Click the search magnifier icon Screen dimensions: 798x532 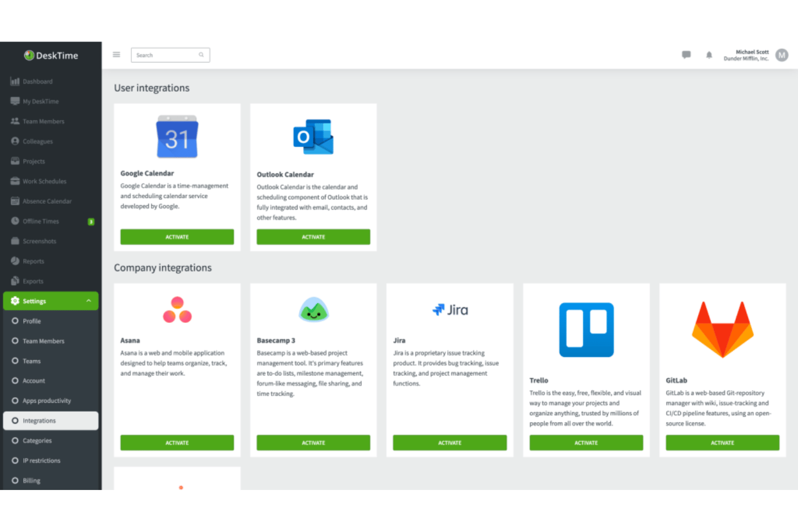pos(201,55)
